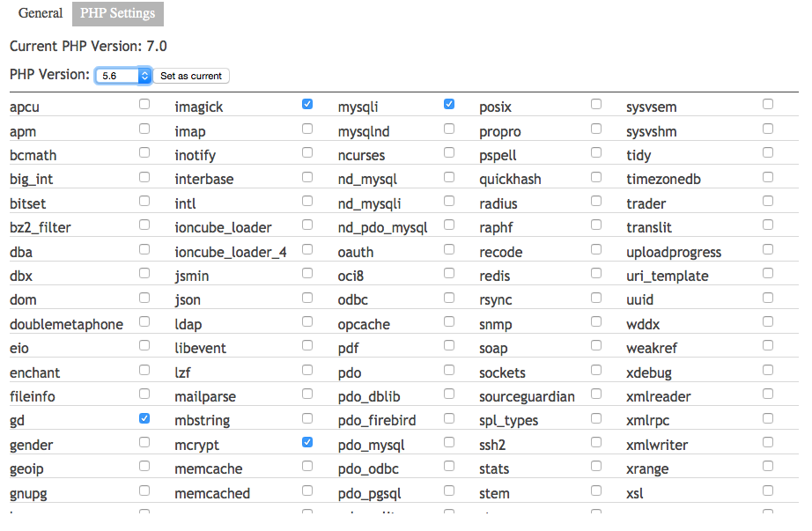Enable the ioncube_loader extension checkbox
This screenshot has width=812, height=531.
(307, 225)
